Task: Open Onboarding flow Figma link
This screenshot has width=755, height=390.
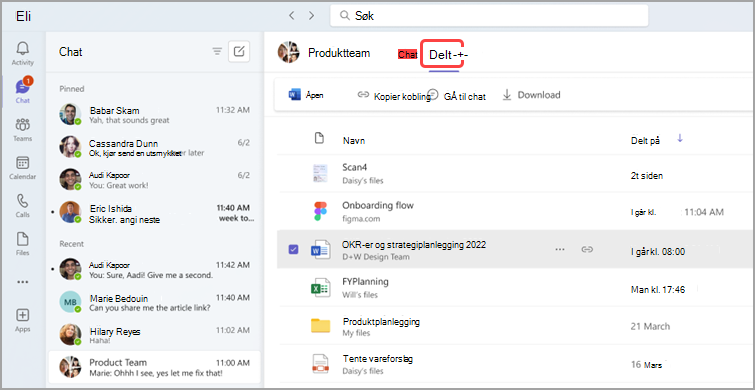Action: click(378, 206)
